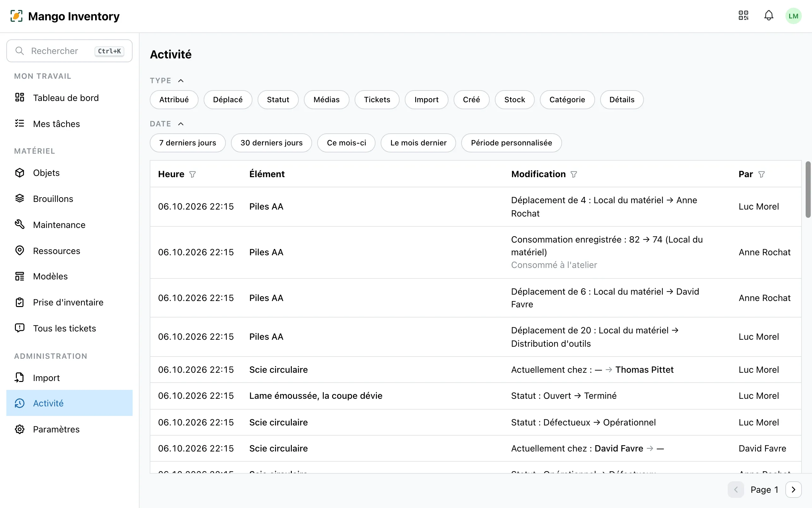Collapse the DATE filter section
Viewport: 812px width, 508px height.
coord(167,124)
